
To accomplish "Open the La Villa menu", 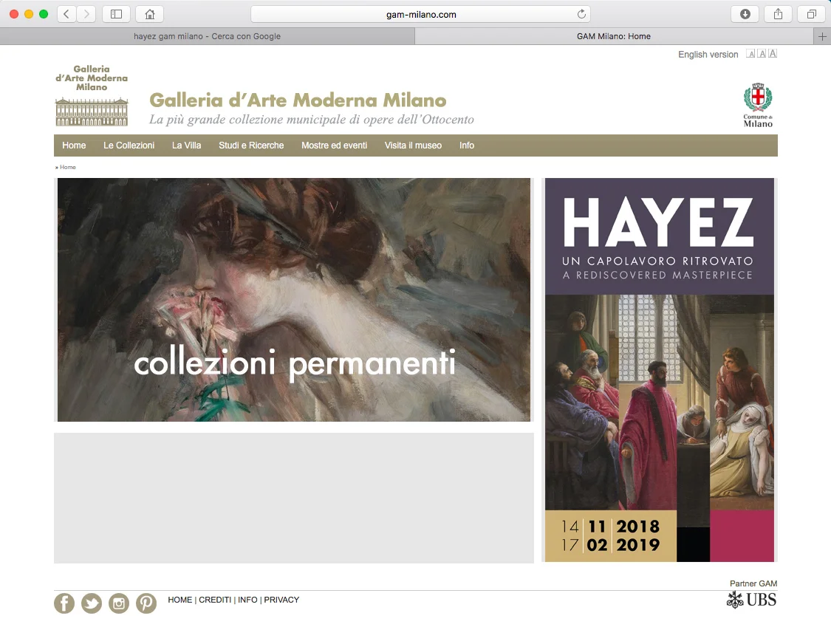I will (187, 145).
